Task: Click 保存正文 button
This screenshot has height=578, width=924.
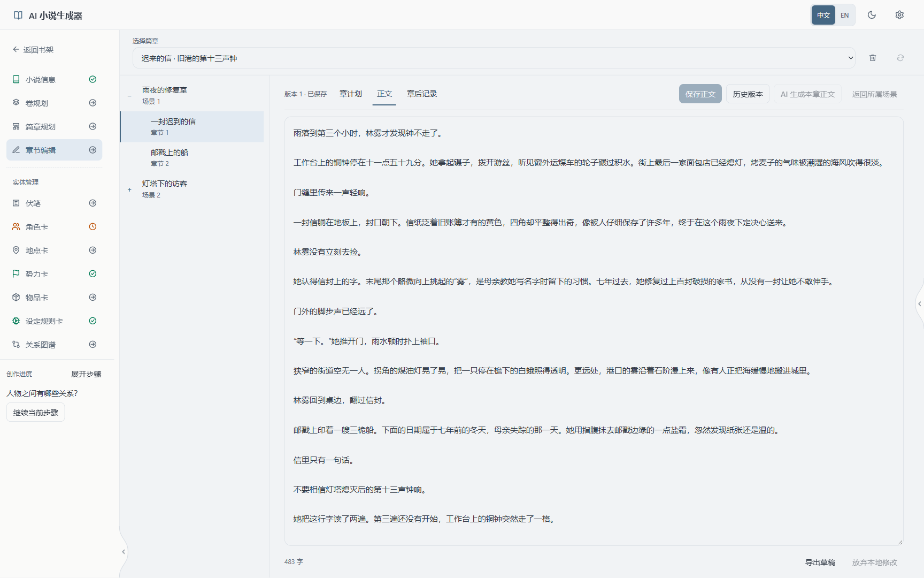Action: click(x=700, y=94)
